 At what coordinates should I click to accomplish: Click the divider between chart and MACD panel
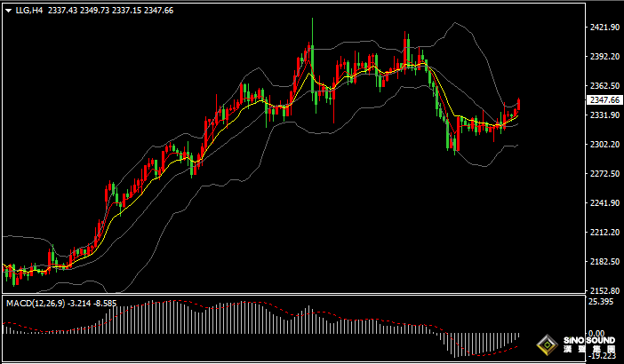click(x=293, y=295)
